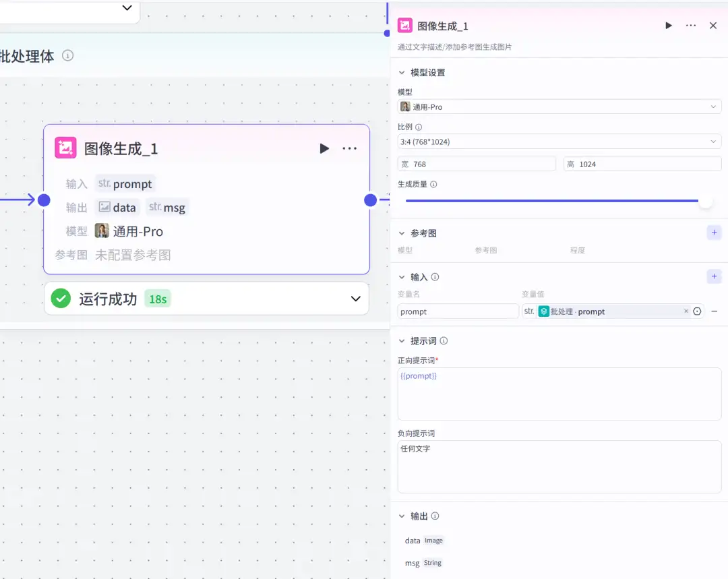The width and height of the screenshot is (728, 579).
Task: Expand the top-left collapsed card chevron
Action: coord(127,8)
